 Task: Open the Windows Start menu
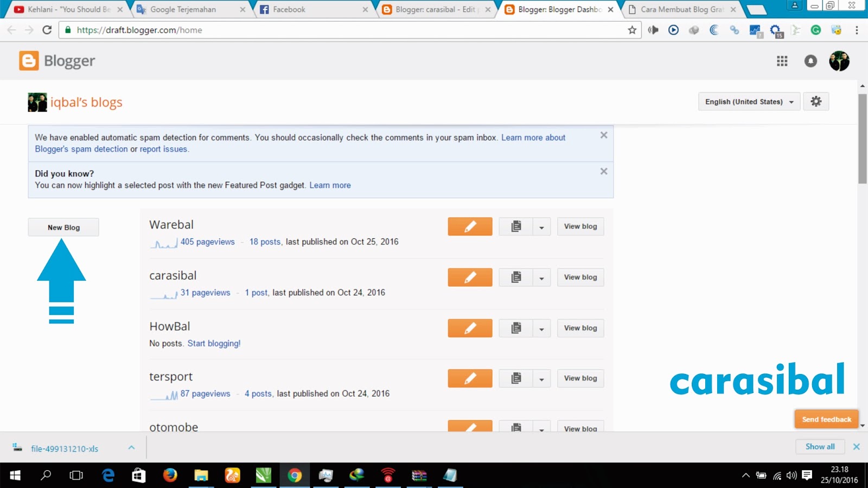coord(15,476)
